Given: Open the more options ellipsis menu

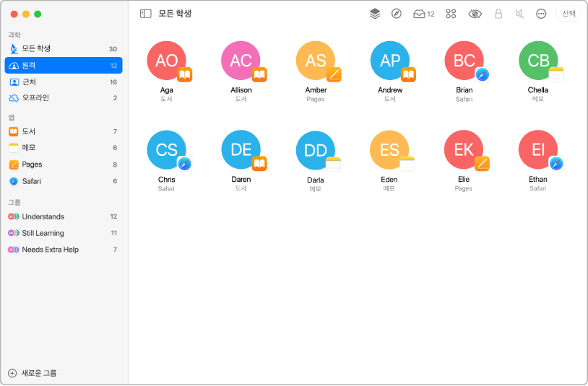Looking at the screenshot, I should click(541, 14).
